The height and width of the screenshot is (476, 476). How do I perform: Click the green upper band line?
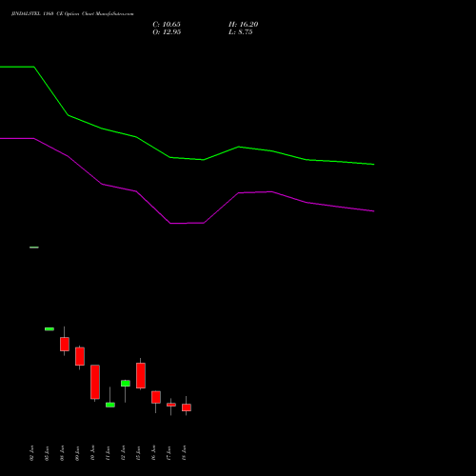click(188, 158)
